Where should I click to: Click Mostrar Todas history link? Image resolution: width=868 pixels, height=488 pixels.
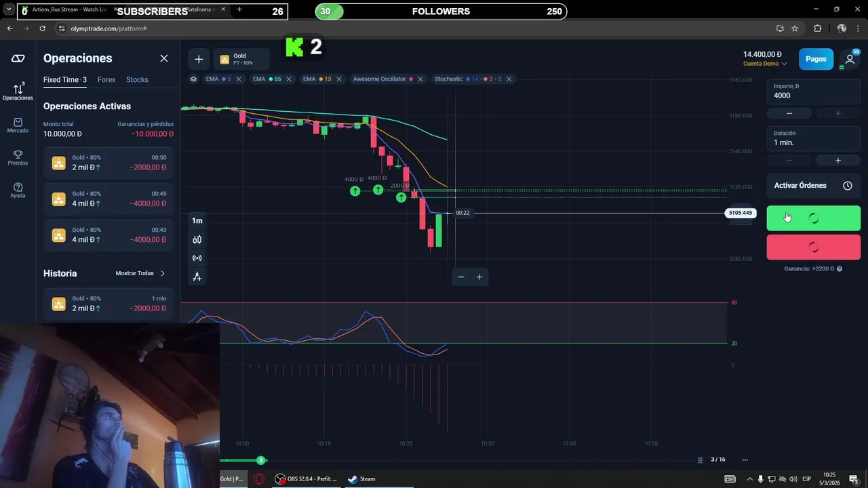coord(140,273)
